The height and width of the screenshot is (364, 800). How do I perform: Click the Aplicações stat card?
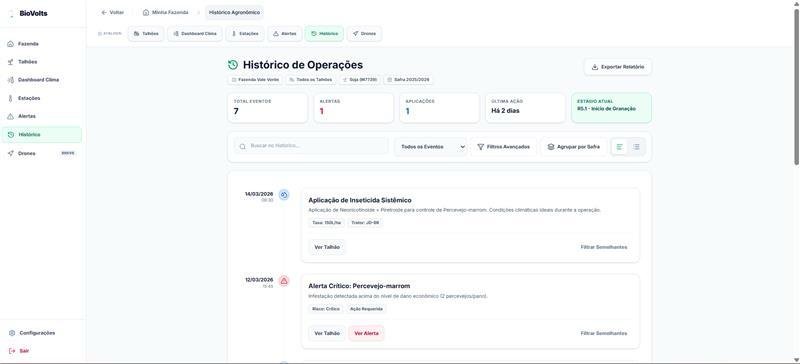click(x=439, y=108)
